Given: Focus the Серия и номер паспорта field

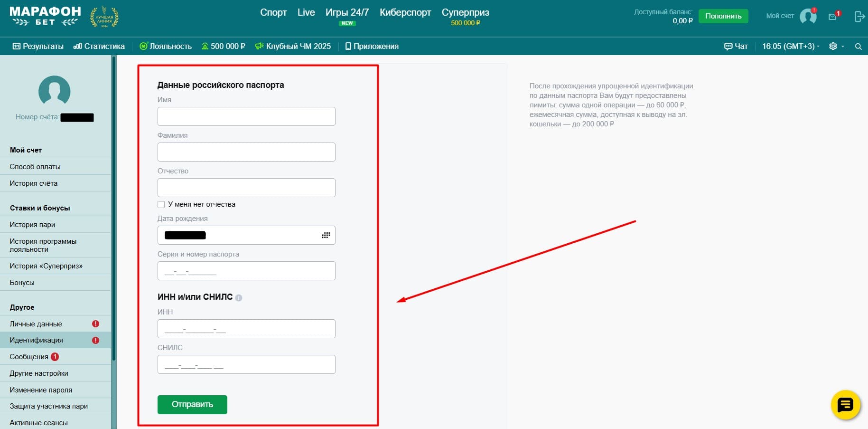Looking at the screenshot, I should tap(246, 271).
